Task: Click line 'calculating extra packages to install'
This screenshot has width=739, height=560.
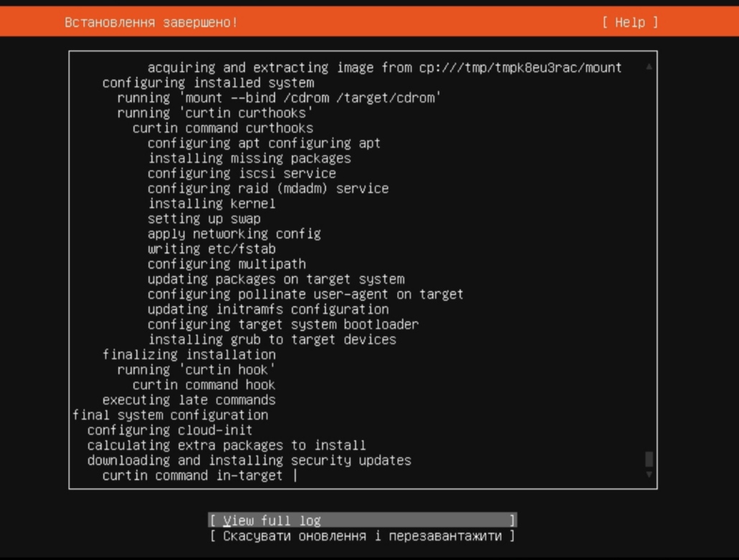Action: [x=227, y=445]
